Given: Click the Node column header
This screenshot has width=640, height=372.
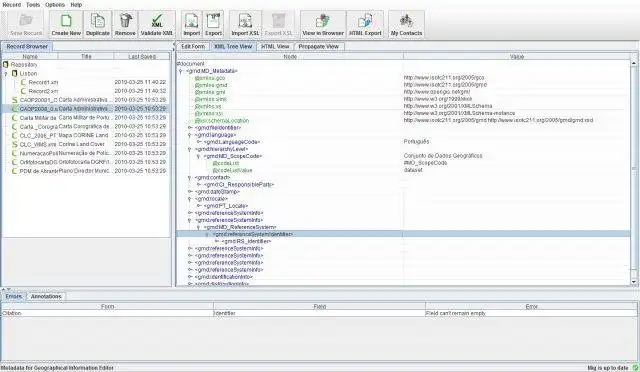Looking at the screenshot, I should point(290,56).
